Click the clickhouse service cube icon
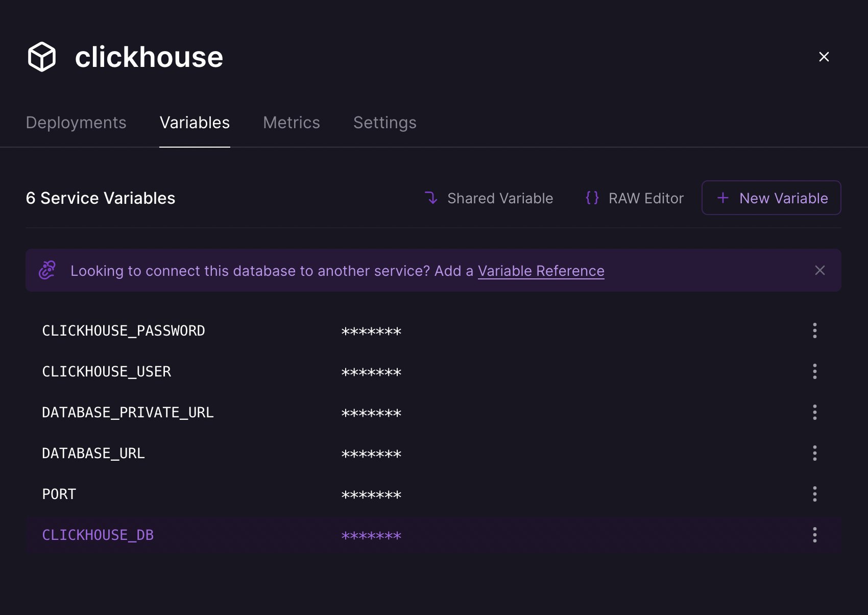 click(41, 57)
